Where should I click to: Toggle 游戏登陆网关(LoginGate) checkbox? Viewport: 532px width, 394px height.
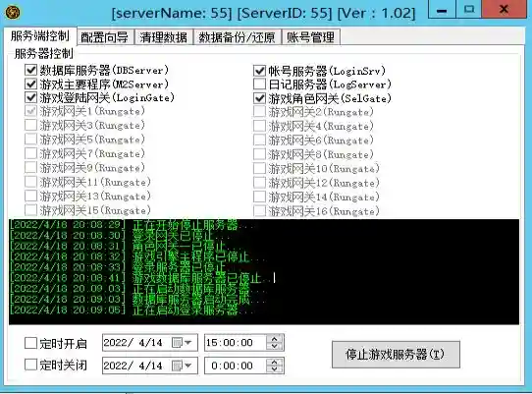(x=30, y=98)
